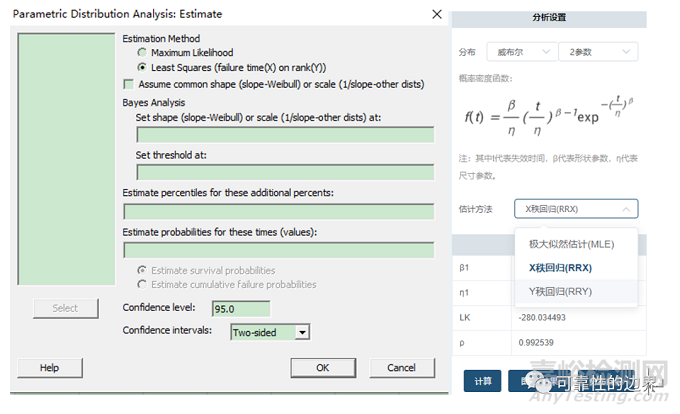This screenshot has width=680, height=414.
Task: Click the probabilities for these times field
Action: click(x=278, y=250)
